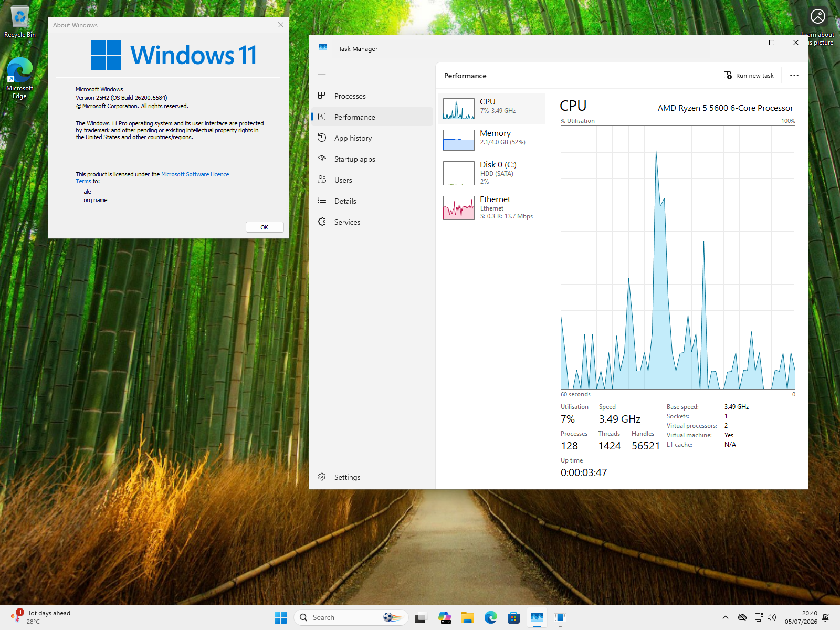This screenshot has width=840, height=630.
Task: Open the Microsoft Software Licence link
Action: [195, 174]
